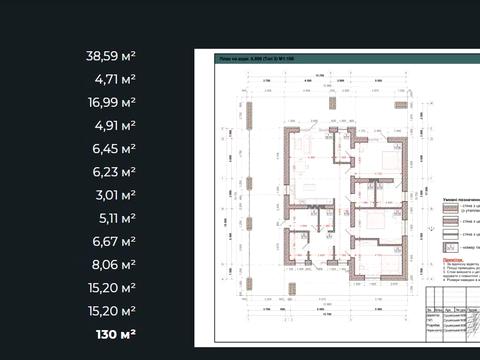Click the thin partition wall legend swatch
The image size is (480, 360).
point(450,234)
